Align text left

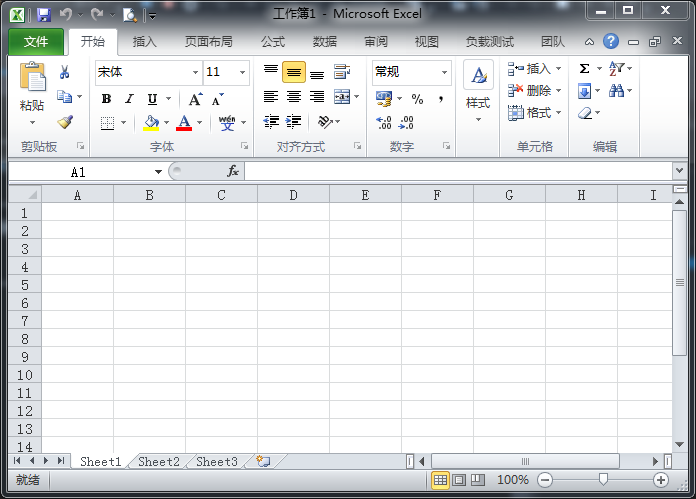(271, 96)
